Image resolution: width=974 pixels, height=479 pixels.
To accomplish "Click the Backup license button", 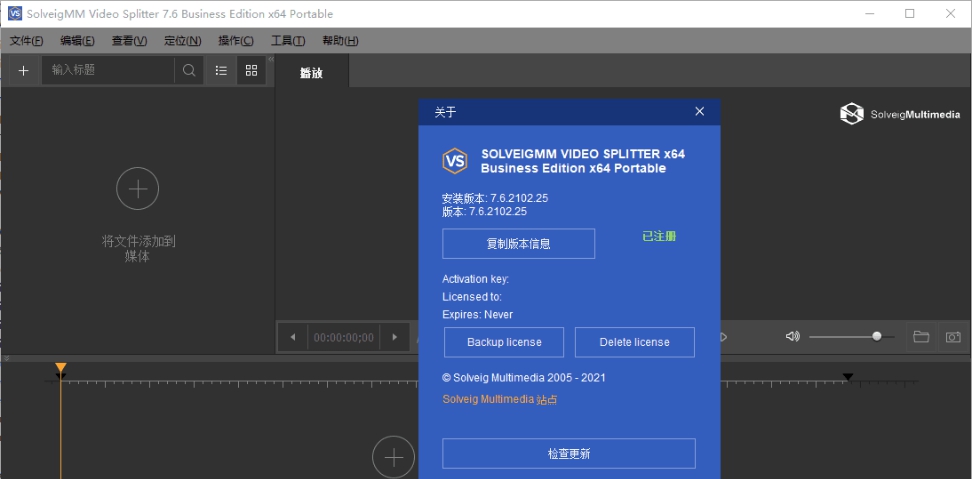I will (504, 342).
